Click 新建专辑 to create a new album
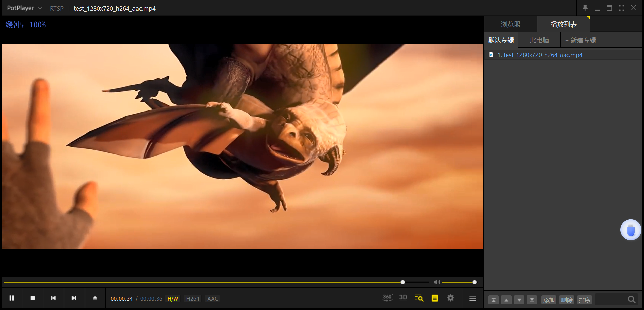This screenshot has height=310, width=644. [581, 40]
